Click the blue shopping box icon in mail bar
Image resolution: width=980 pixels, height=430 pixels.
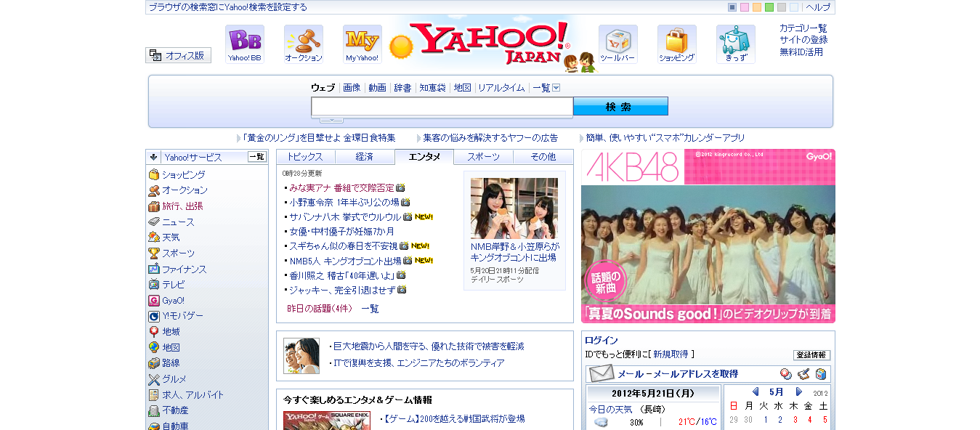click(821, 374)
